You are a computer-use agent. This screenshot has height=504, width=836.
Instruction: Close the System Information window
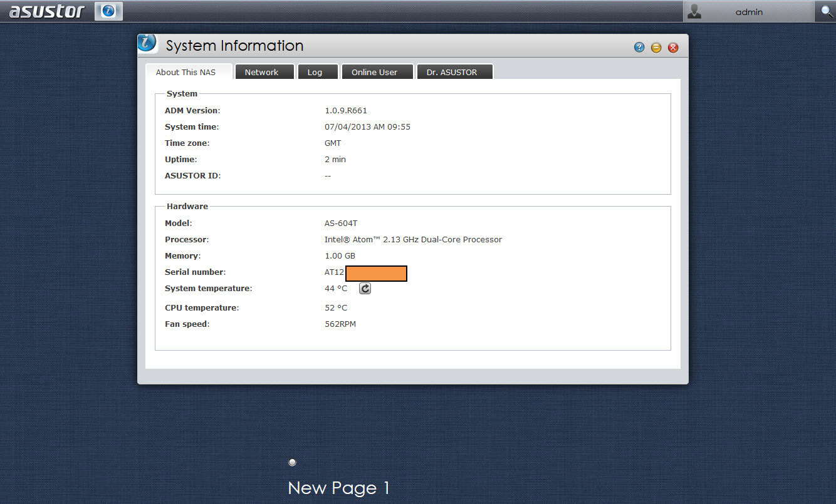(673, 48)
